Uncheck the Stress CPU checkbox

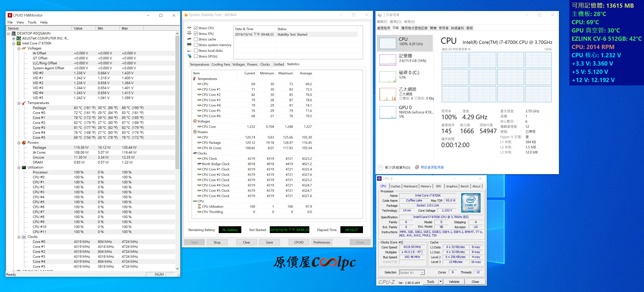[x=196, y=28]
